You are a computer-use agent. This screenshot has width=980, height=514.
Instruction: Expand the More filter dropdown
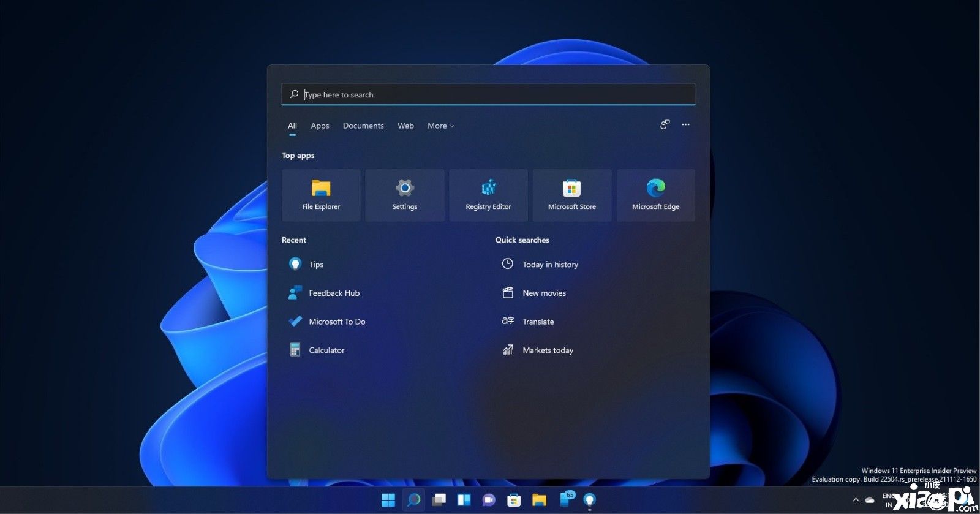click(x=441, y=126)
